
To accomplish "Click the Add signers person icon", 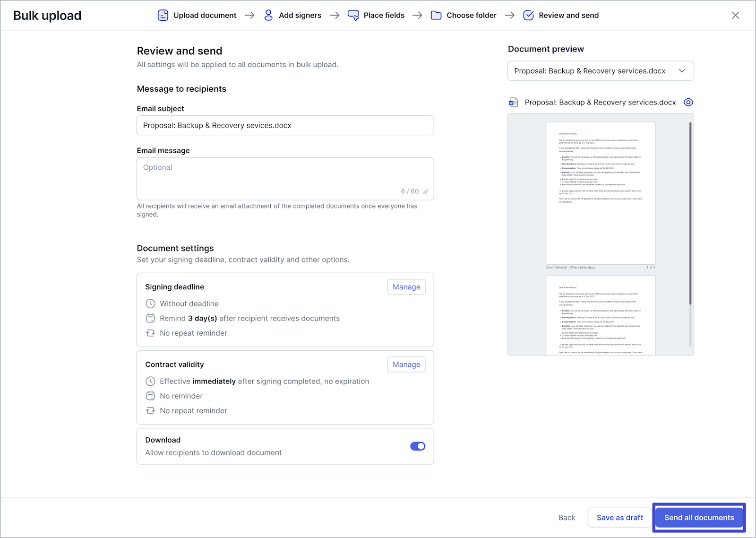I will point(268,15).
